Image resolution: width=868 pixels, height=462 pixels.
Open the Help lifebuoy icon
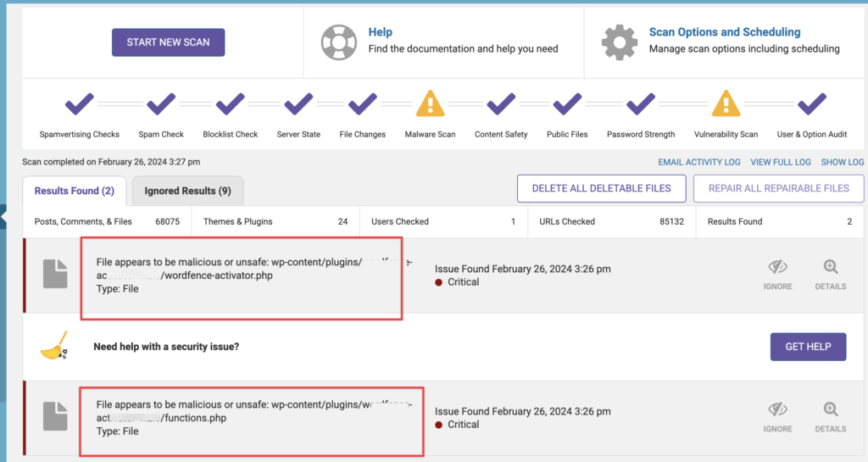pos(339,42)
